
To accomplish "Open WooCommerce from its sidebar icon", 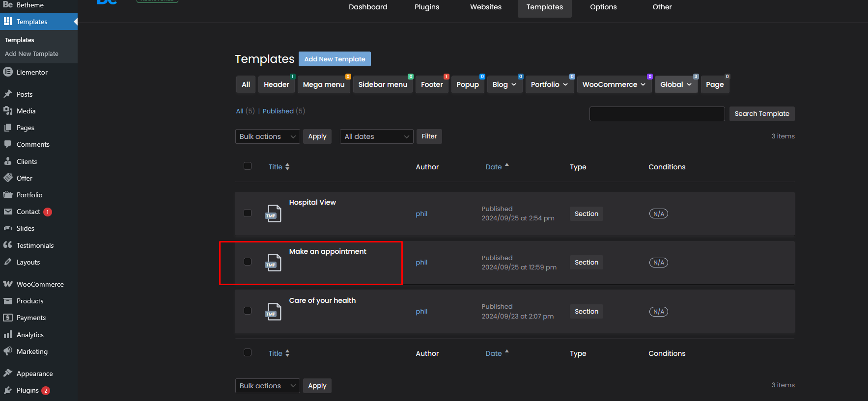I will [x=8, y=284].
